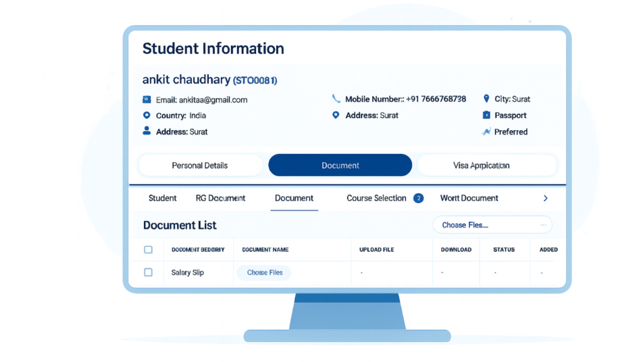Click the Document Name column header
644x362 pixels.
point(265,250)
